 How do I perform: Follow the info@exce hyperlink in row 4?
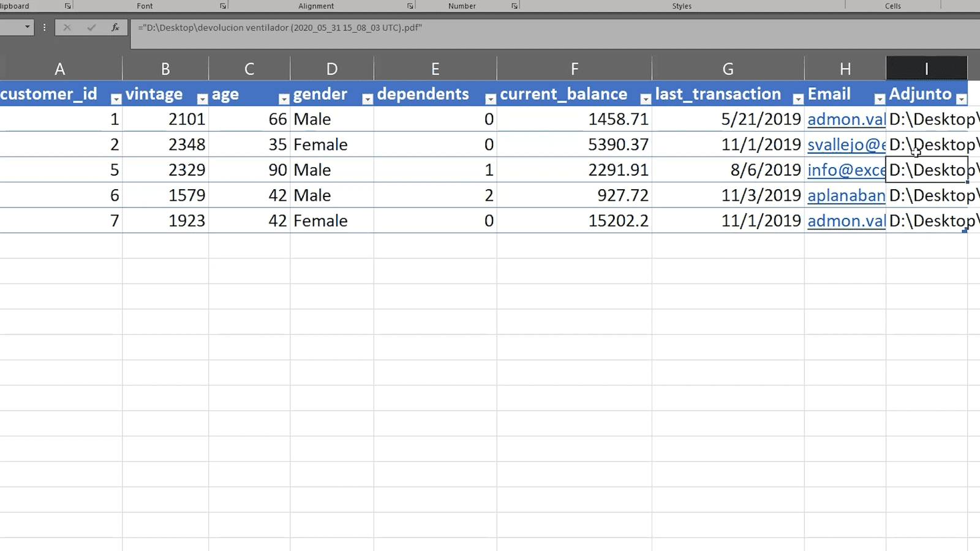pyautogui.click(x=845, y=170)
